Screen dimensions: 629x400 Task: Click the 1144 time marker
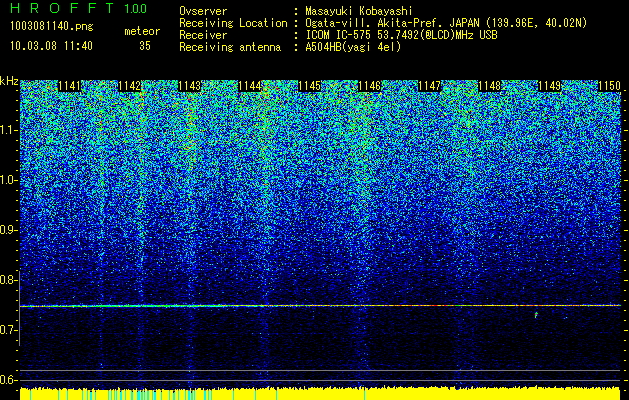pyautogui.click(x=250, y=86)
